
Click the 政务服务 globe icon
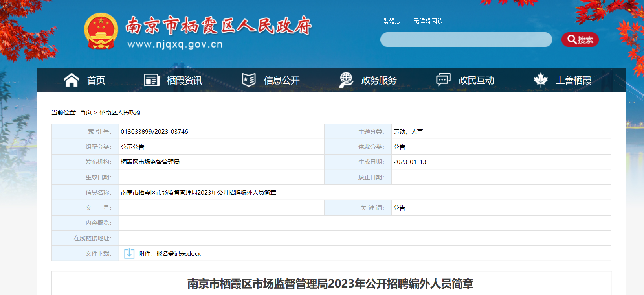click(346, 80)
